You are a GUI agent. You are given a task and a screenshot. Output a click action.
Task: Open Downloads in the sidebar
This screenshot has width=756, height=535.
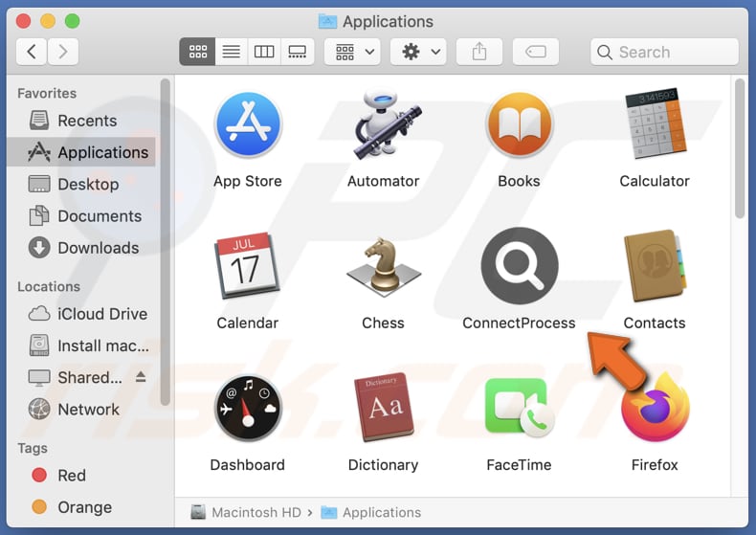(81, 248)
